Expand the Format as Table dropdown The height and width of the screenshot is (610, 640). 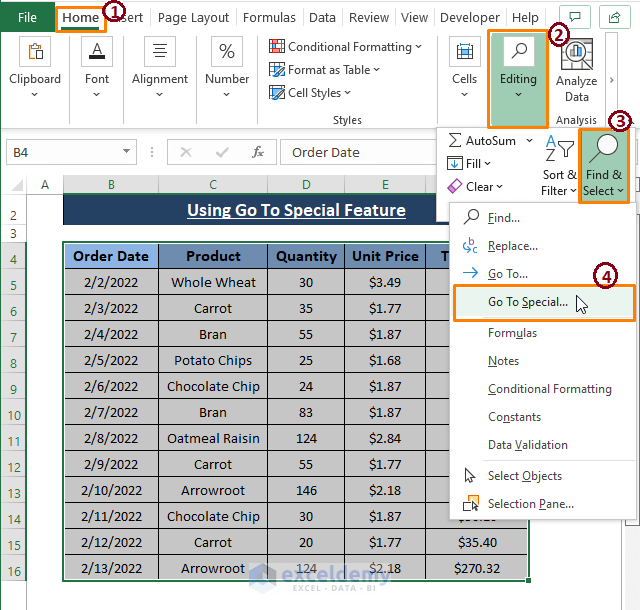click(x=377, y=70)
